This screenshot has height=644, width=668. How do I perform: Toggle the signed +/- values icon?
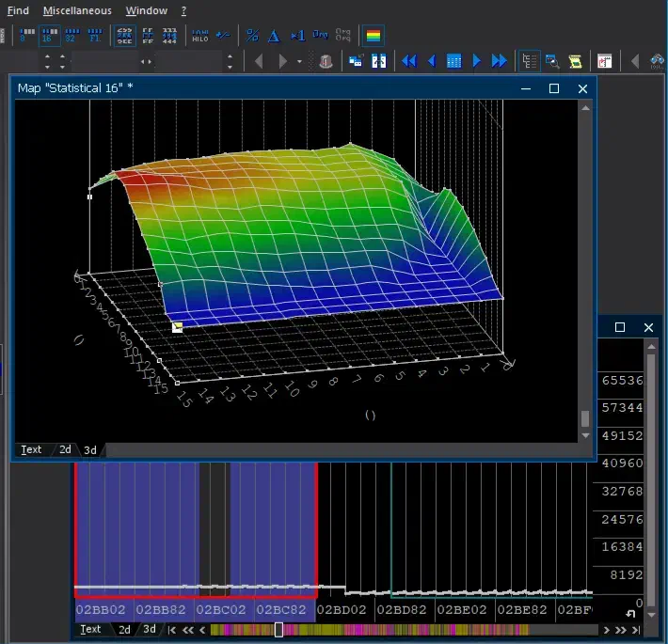(223, 36)
